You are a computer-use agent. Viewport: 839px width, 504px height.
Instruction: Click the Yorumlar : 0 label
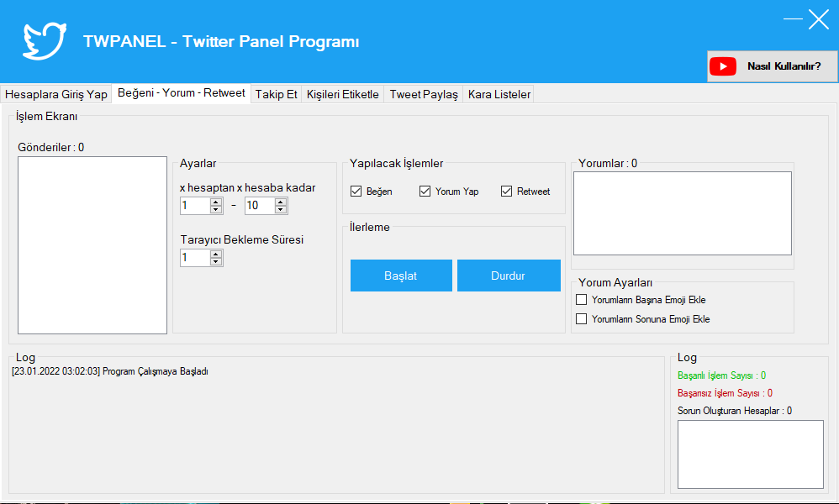coord(608,164)
